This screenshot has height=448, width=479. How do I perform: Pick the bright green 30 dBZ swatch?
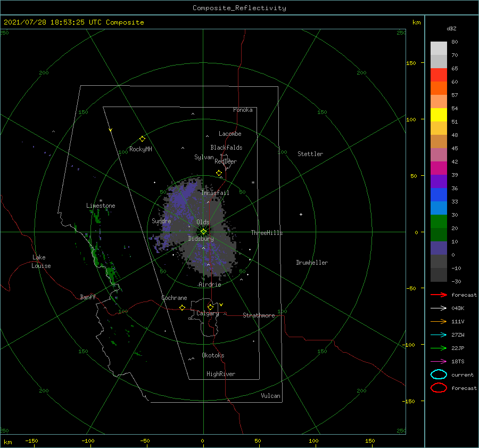pyautogui.click(x=439, y=221)
